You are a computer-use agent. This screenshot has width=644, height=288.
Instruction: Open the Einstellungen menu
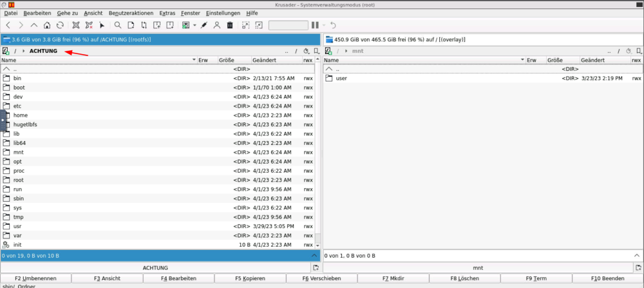click(223, 13)
